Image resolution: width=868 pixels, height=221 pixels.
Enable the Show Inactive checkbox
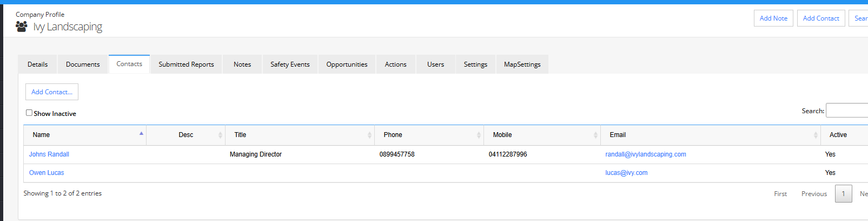(29, 113)
